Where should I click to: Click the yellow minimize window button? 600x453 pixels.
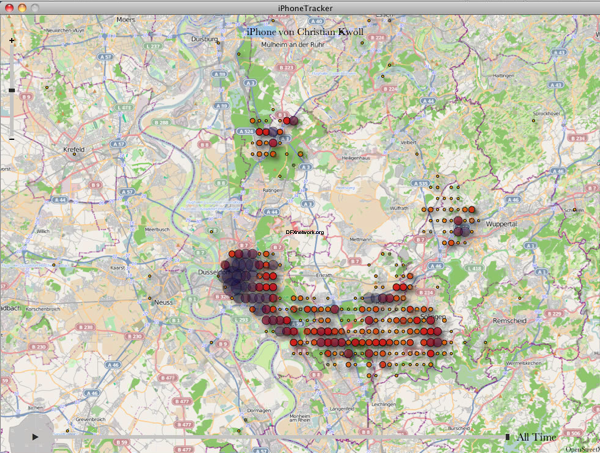click(x=22, y=8)
